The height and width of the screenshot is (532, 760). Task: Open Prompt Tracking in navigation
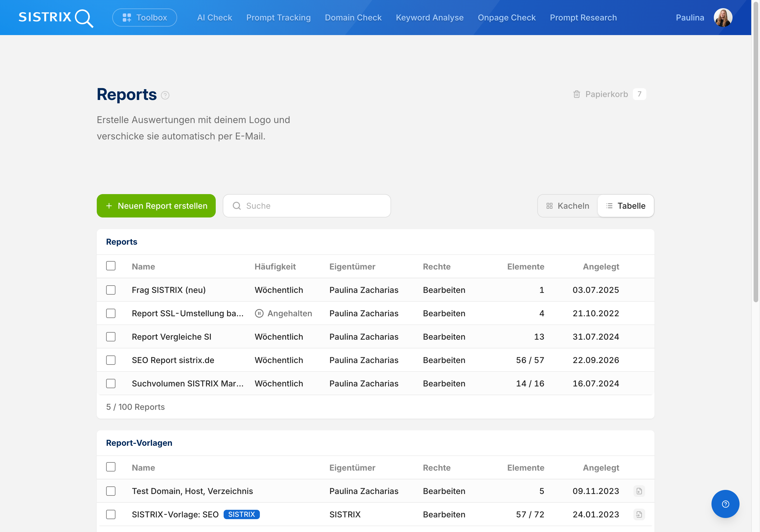pos(278,18)
